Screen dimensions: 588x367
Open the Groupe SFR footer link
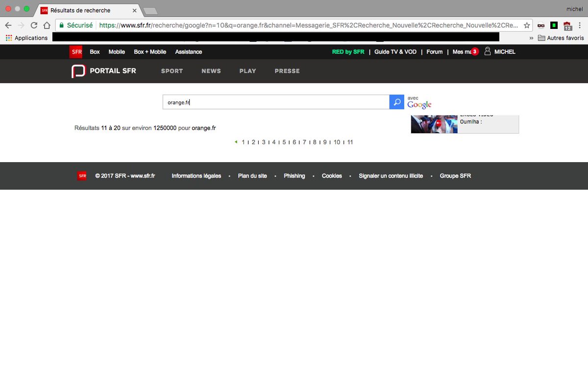coord(455,176)
